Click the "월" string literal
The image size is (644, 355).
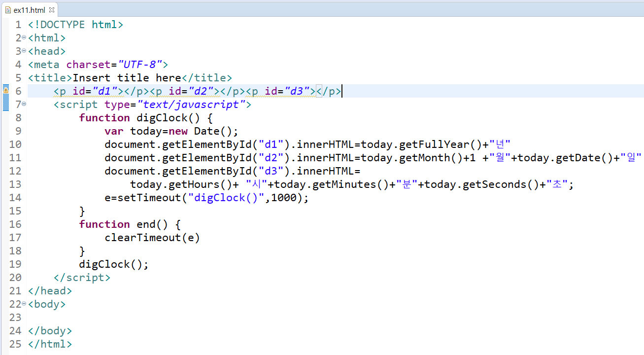pos(500,157)
